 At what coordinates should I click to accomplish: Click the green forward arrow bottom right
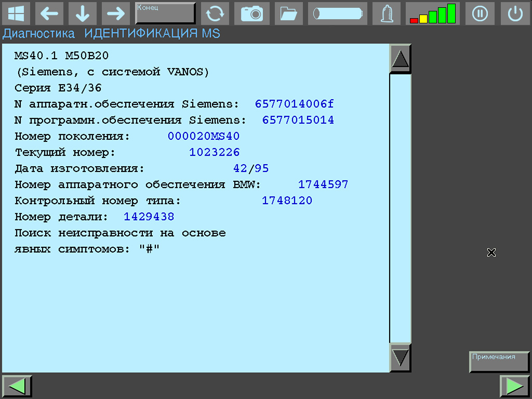pyautogui.click(x=515, y=386)
